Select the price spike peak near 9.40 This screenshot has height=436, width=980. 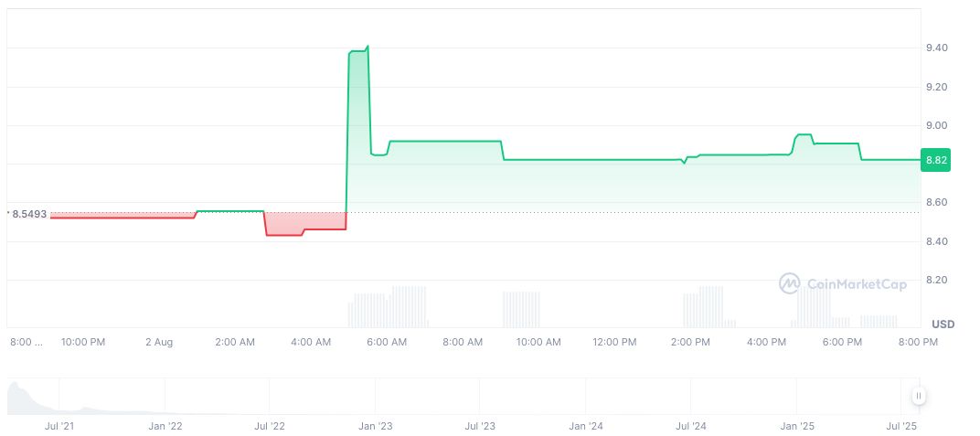point(367,47)
